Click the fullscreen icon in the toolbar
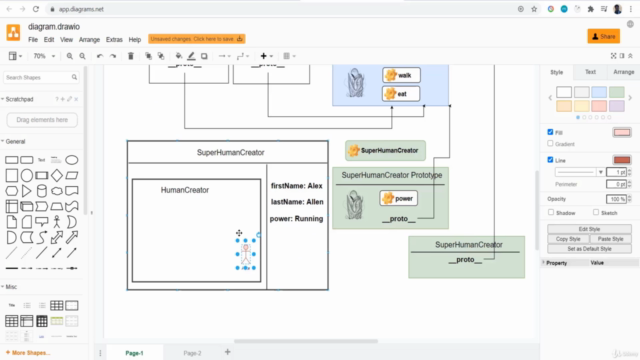This screenshot has height=360, width=640. pyautogui.click(x=613, y=56)
